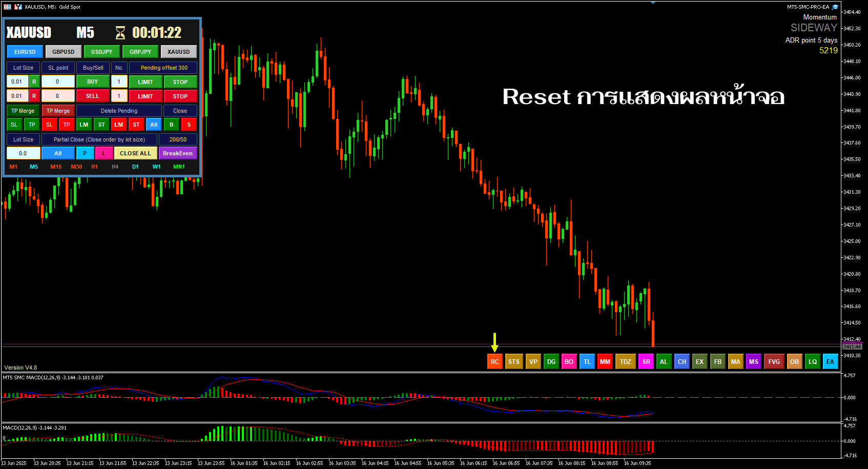Toggle the OB order block button
The image size is (868, 469).
click(x=794, y=361)
